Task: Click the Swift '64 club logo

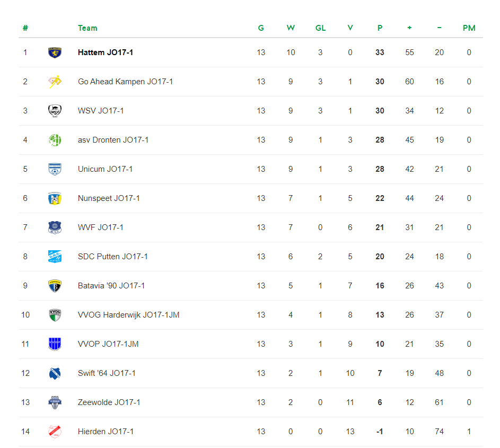Action: click(x=55, y=373)
